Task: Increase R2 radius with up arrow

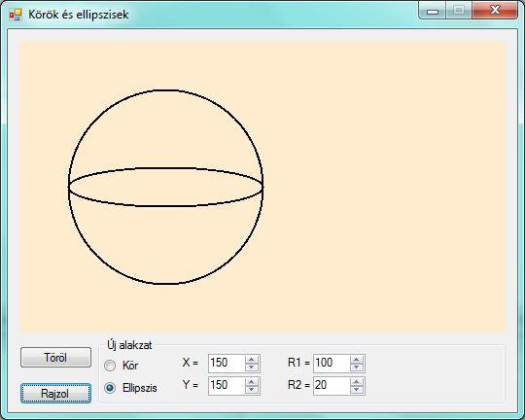Action: pos(356,382)
